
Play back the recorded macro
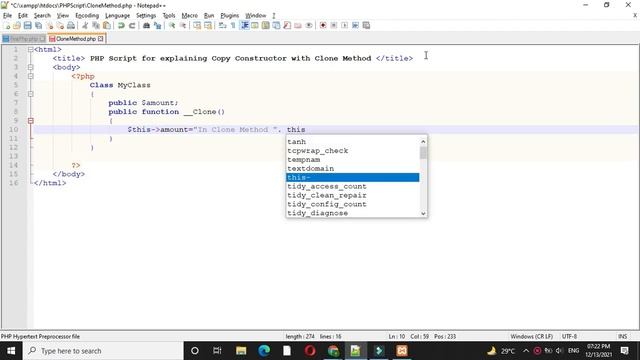[344, 25]
